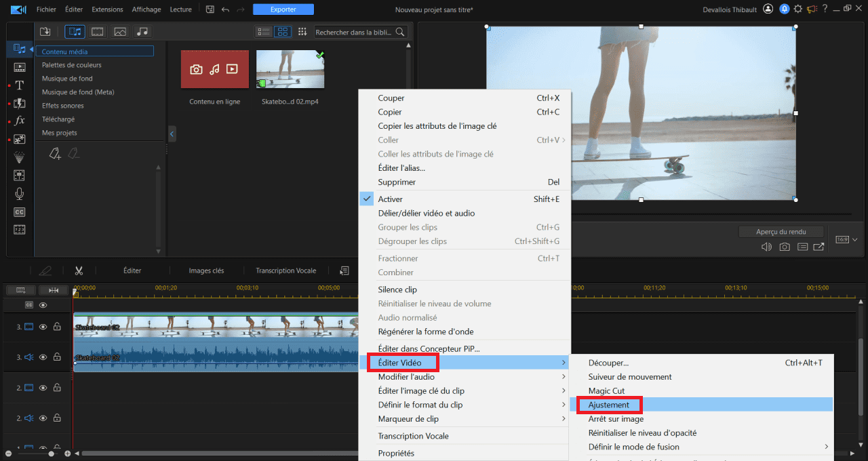
Task: Open the voice-over microphone room
Action: 20,194
